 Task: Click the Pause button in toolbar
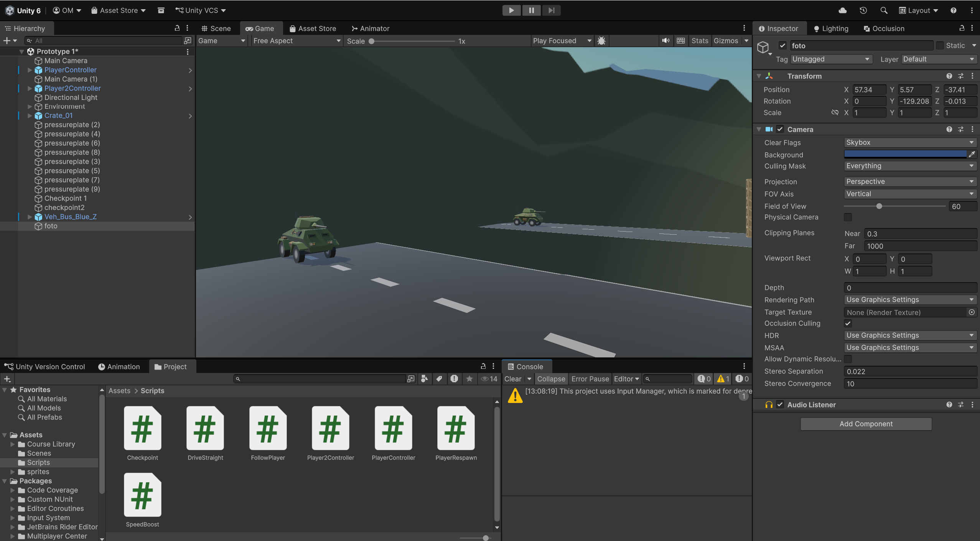point(531,10)
